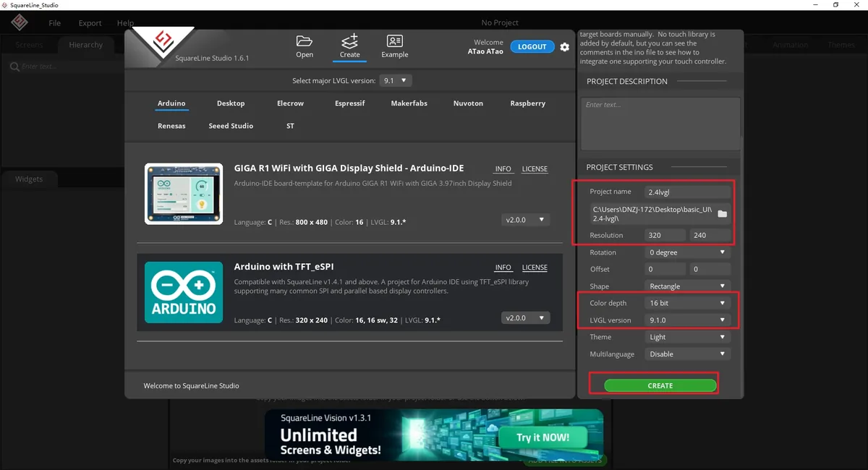The width and height of the screenshot is (868, 470).
Task: Click the second Offset field
Action: coord(710,269)
